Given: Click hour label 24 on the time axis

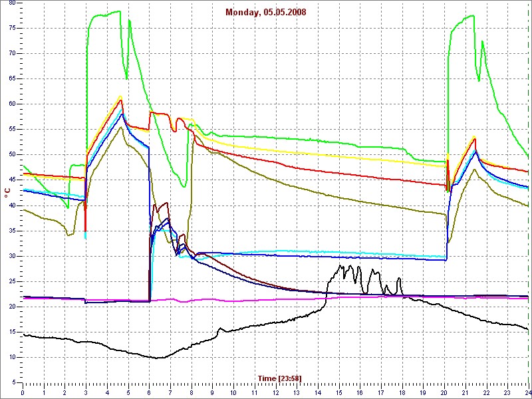Looking at the screenshot, I should (x=528, y=392).
